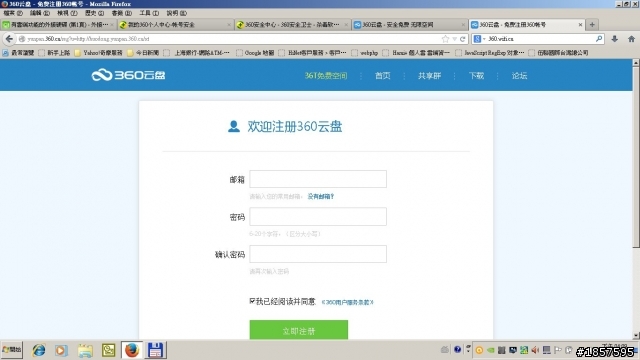Click the 没有邮箱? link
The height and width of the screenshot is (360, 640).
321,196
